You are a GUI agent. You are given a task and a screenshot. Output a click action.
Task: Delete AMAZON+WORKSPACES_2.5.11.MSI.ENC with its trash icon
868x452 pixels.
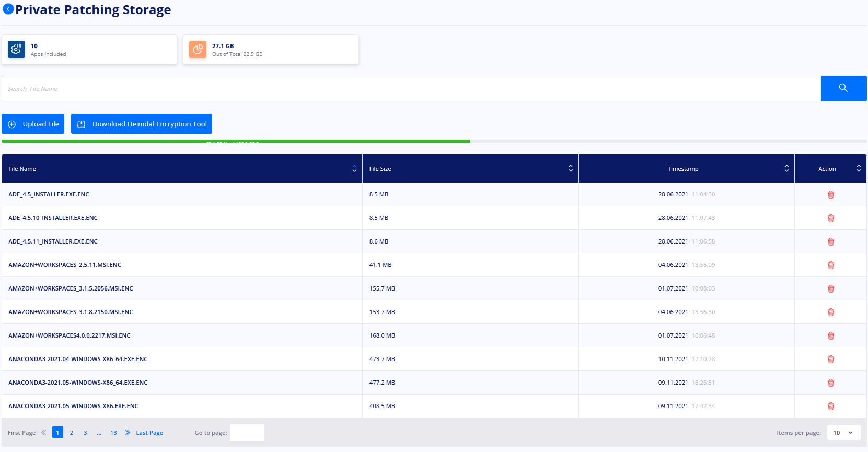831,265
